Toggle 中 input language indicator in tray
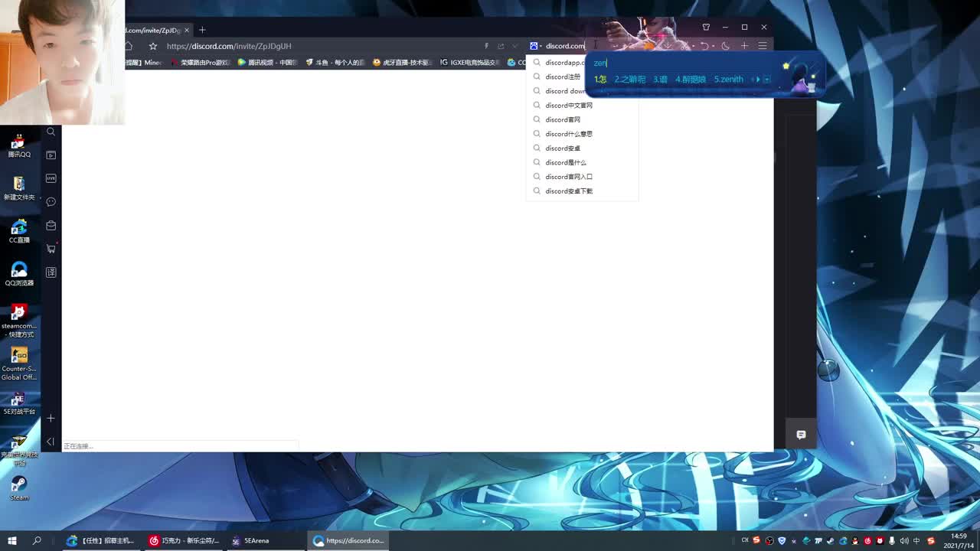 point(917,540)
